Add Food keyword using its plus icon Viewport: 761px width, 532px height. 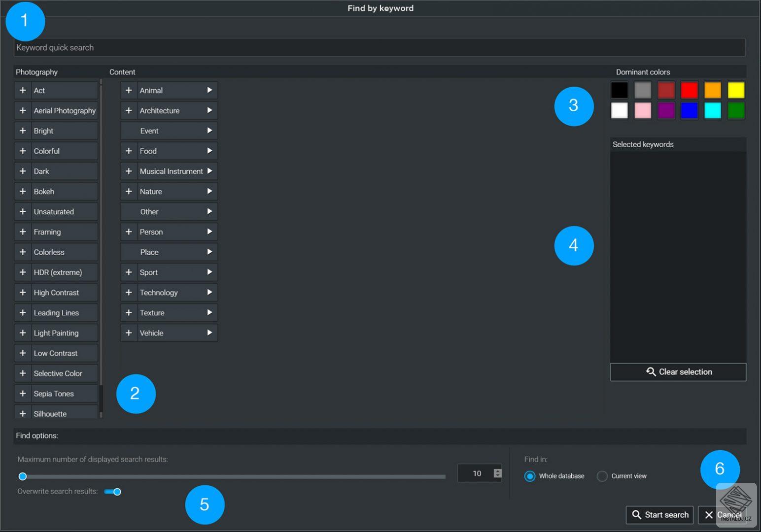coord(129,151)
